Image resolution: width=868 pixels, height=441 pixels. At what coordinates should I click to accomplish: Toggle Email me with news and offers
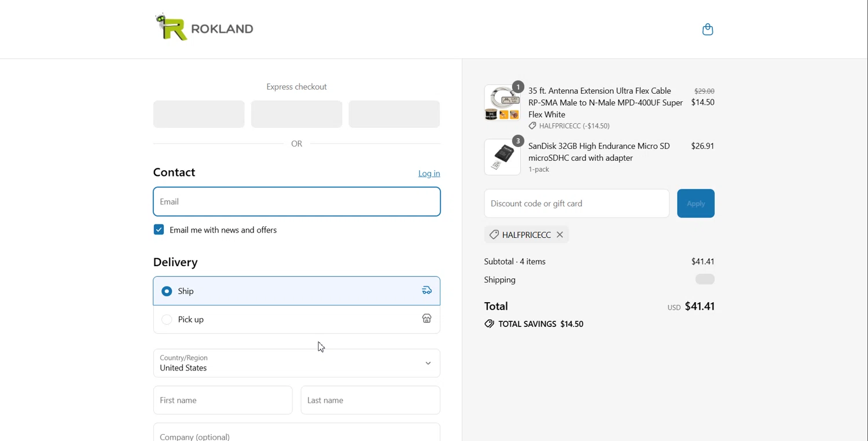tap(159, 230)
